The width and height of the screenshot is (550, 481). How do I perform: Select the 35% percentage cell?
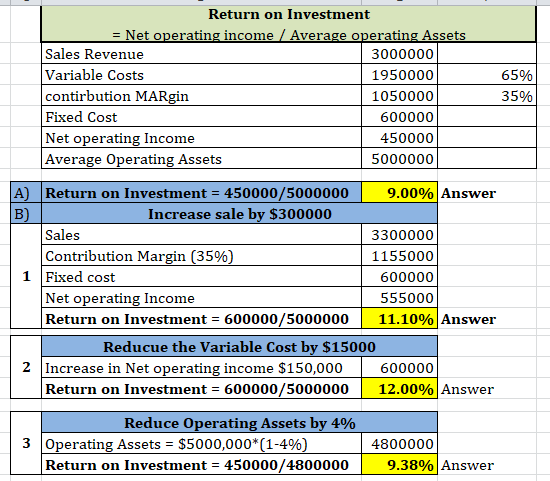487,95
